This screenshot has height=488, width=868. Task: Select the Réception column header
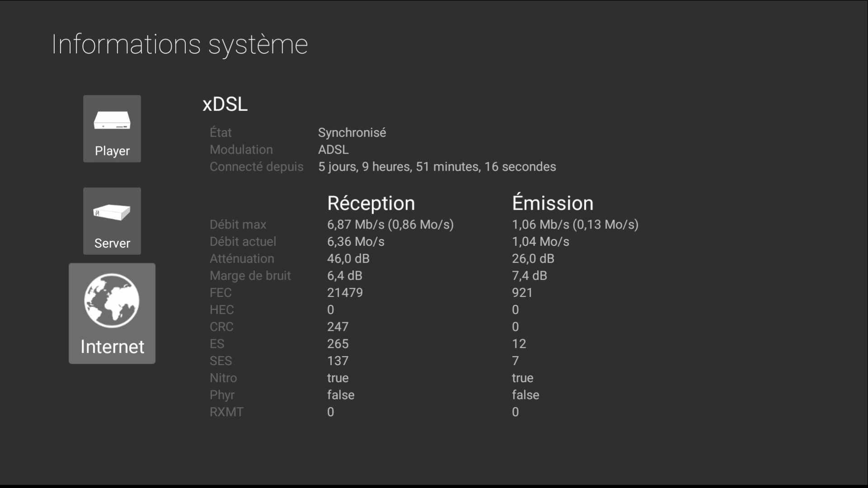(371, 203)
